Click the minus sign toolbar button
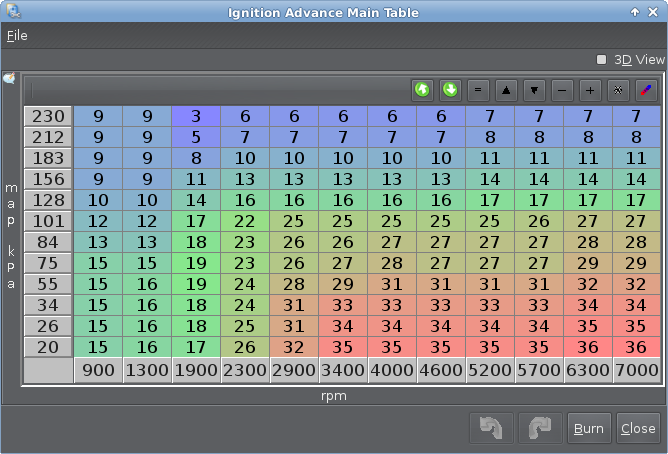 (562, 90)
